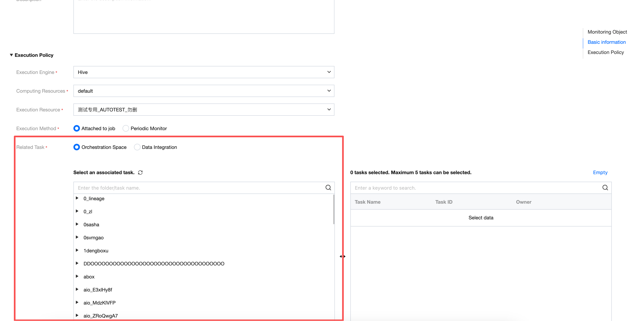Select the Data Integration radio option
This screenshot has width=644, height=321.
pyautogui.click(x=137, y=147)
